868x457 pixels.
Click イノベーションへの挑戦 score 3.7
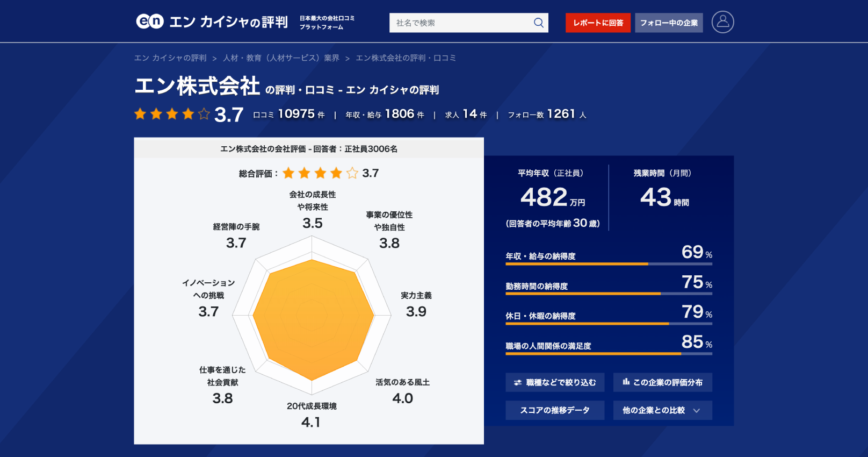pyautogui.click(x=208, y=311)
